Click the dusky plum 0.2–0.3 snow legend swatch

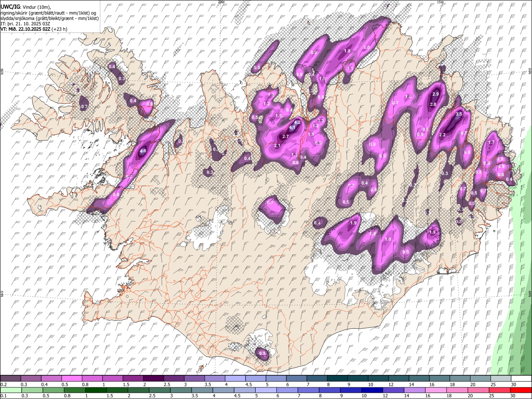[11, 379]
